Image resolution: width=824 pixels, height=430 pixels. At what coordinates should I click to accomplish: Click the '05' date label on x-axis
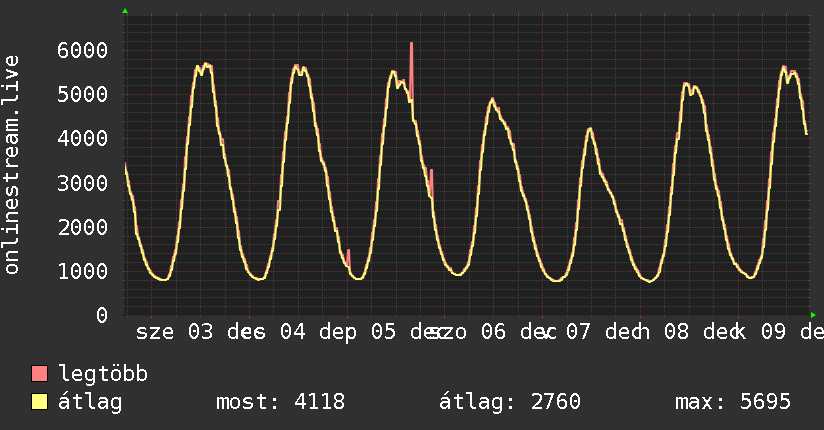click(384, 332)
